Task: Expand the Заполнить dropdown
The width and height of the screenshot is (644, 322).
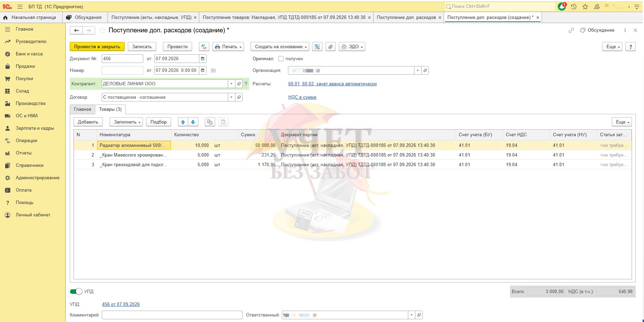Action: point(126,122)
